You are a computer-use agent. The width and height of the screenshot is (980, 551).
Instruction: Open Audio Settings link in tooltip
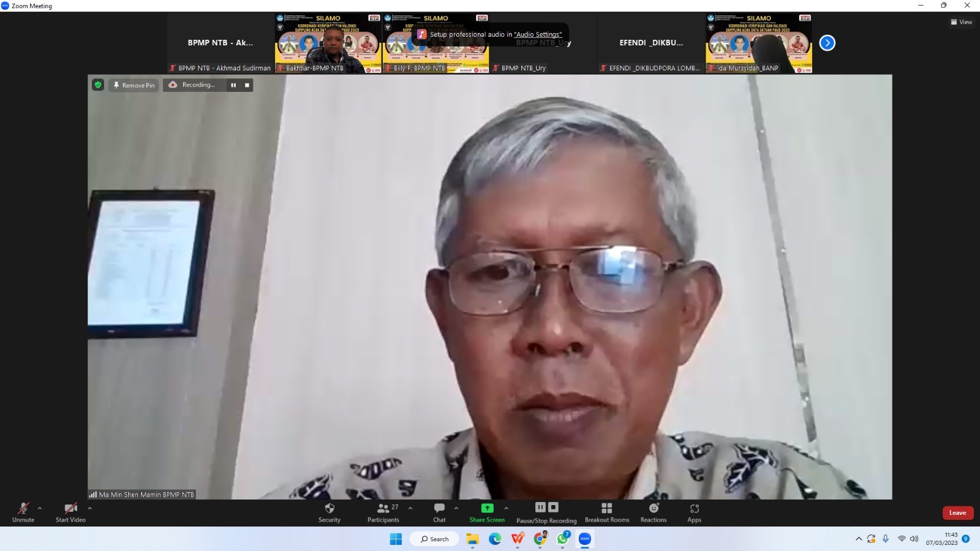538,34
